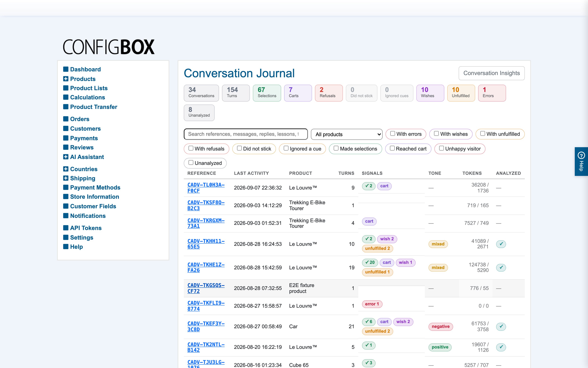Check the Reached cart filter
Screen dimensions: 588x368
pos(392,148)
